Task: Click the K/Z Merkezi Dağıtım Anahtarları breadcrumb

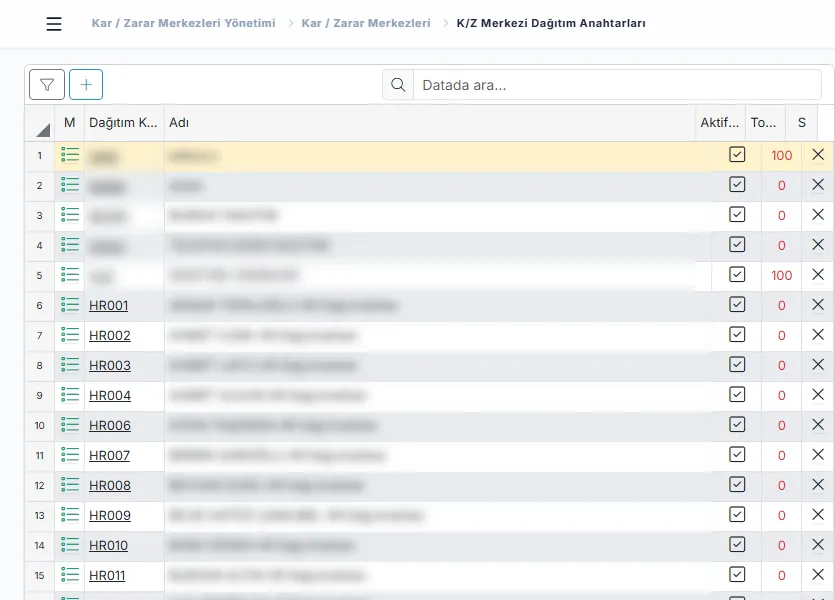Action: [x=551, y=23]
